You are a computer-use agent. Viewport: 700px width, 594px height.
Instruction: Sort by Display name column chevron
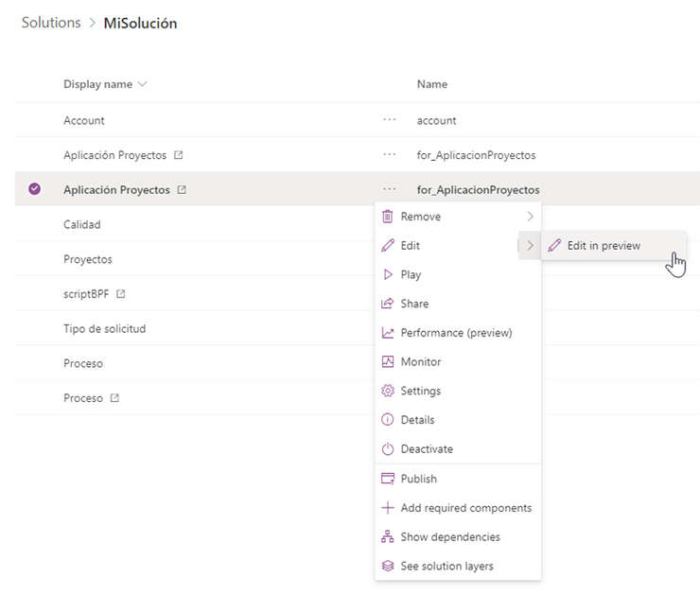click(142, 84)
